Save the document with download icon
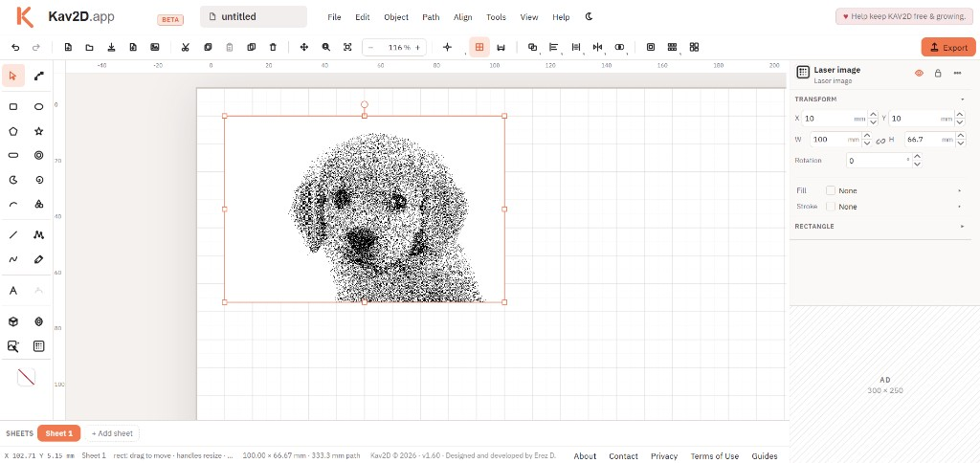The height and width of the screenshot is (463, 980). pos(111,48)
